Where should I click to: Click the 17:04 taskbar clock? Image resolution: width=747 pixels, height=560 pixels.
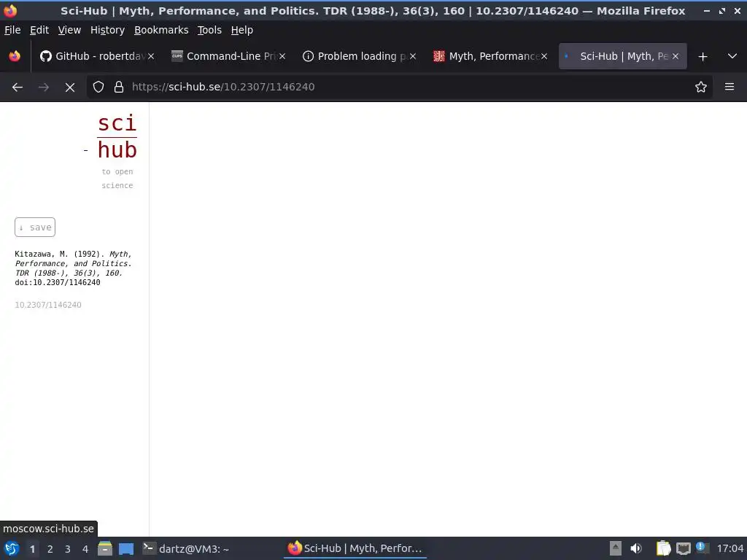(x=729, y=548)
